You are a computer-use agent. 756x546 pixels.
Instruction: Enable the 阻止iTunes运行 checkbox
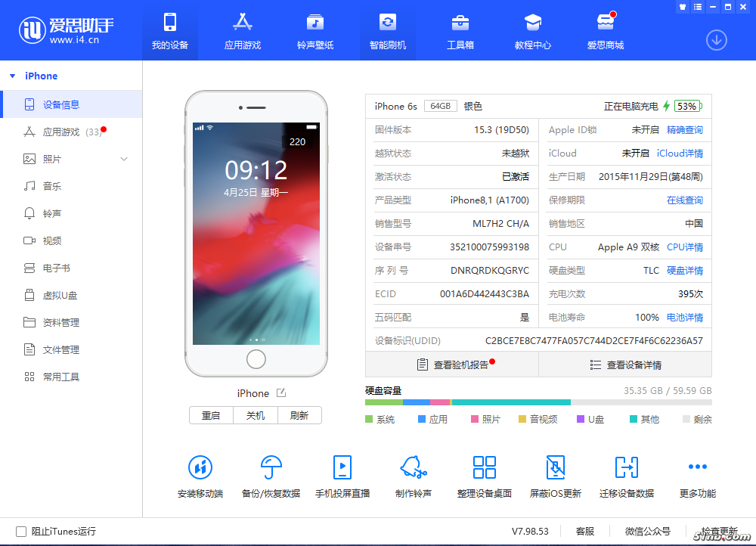(x=21, y=532)
